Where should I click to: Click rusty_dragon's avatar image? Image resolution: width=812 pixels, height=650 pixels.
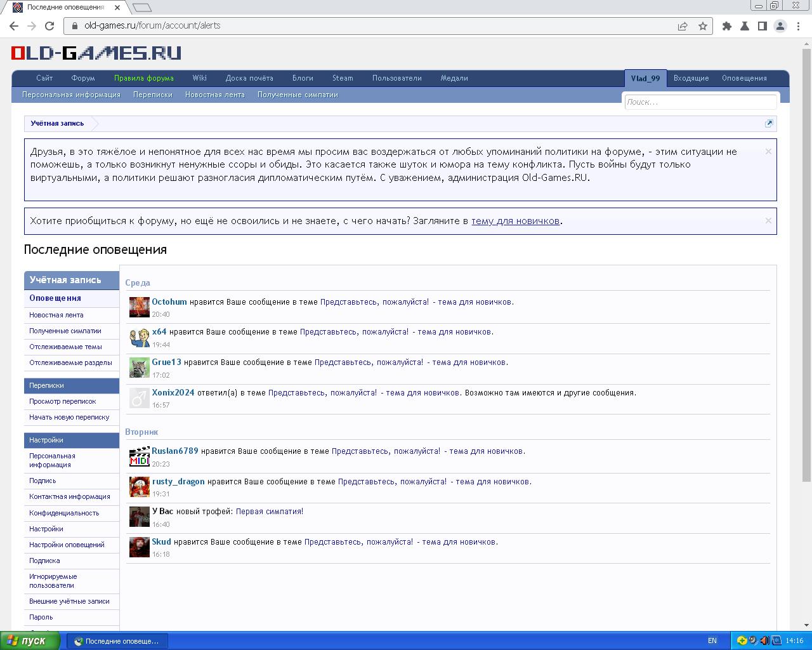139,487
